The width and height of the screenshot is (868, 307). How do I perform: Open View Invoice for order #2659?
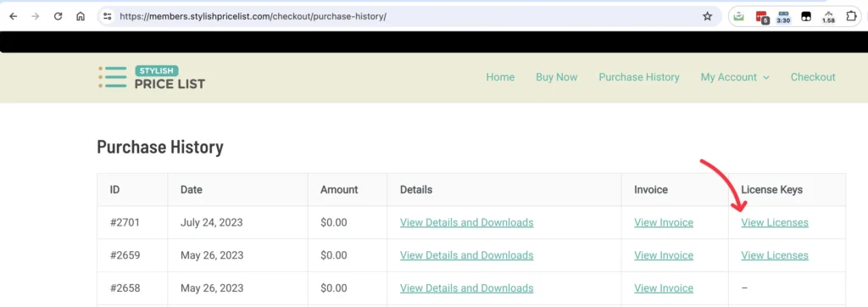tap(664, 255)
